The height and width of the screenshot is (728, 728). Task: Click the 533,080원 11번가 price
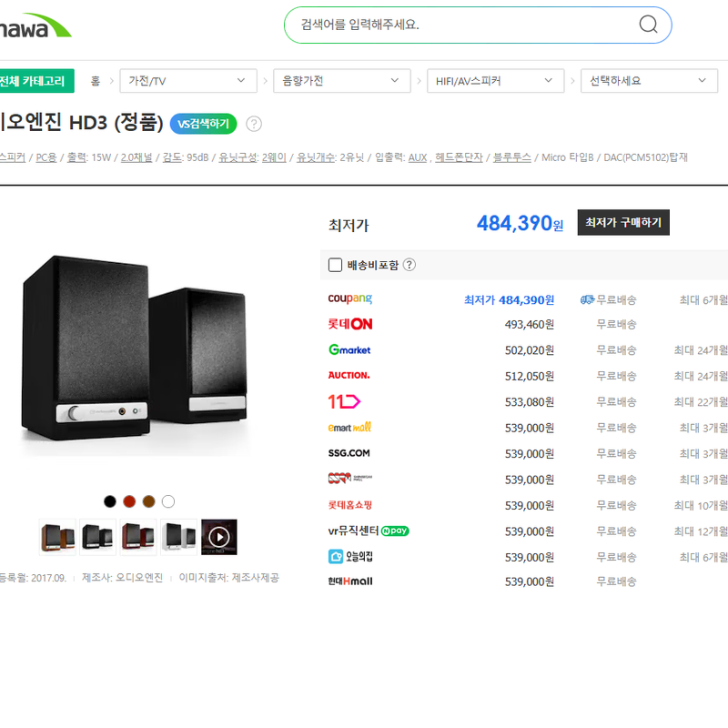click(530, 401)
